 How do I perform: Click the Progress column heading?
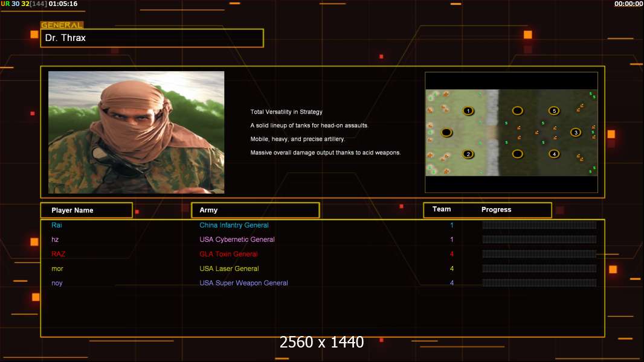[x=496, y=209]
